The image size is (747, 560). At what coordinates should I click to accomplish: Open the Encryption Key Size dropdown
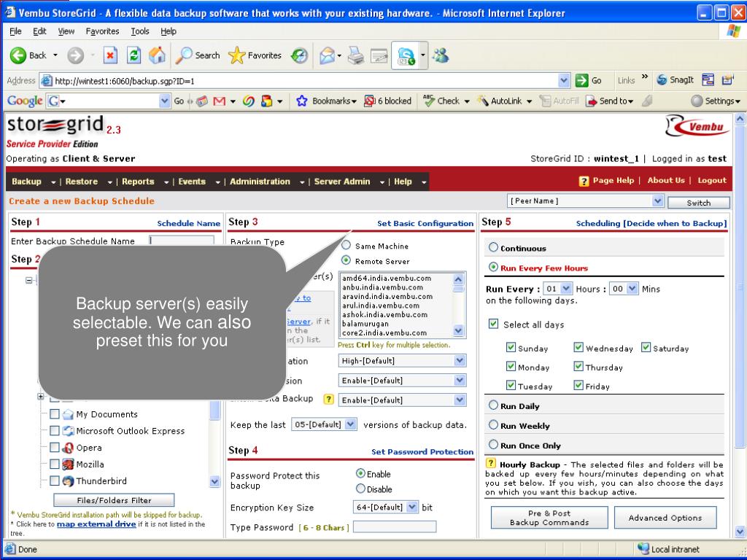click(x=385, y=507)
